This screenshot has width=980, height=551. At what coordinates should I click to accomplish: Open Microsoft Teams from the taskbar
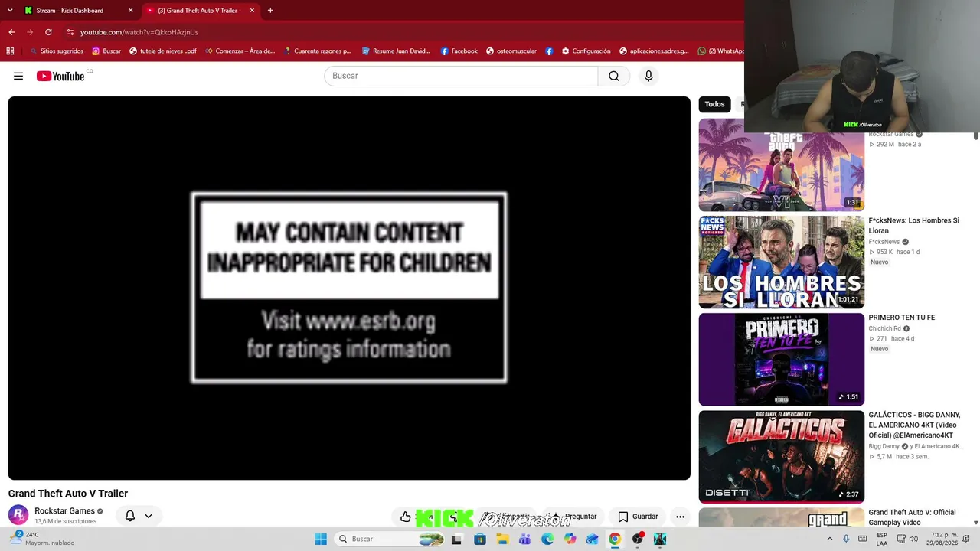coord(524,539)
